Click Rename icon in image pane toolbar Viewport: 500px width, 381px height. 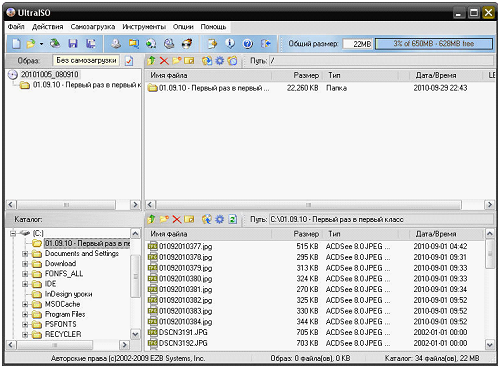pos(189,61)
